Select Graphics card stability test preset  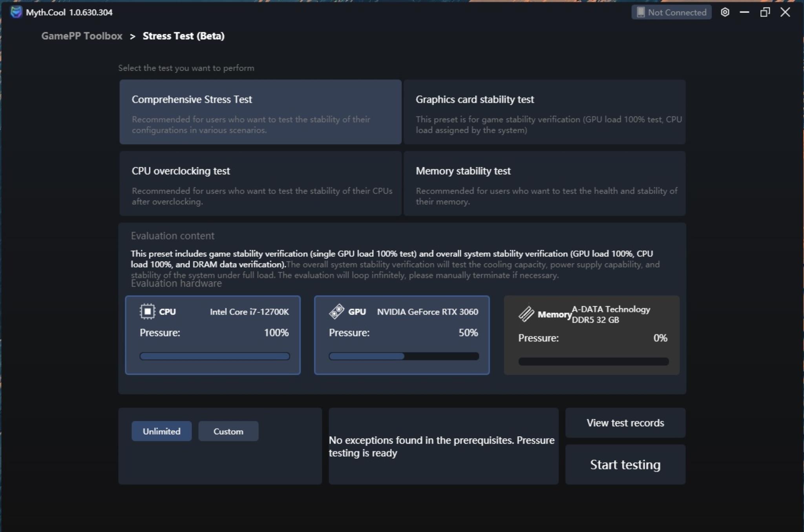coord(545,112)
